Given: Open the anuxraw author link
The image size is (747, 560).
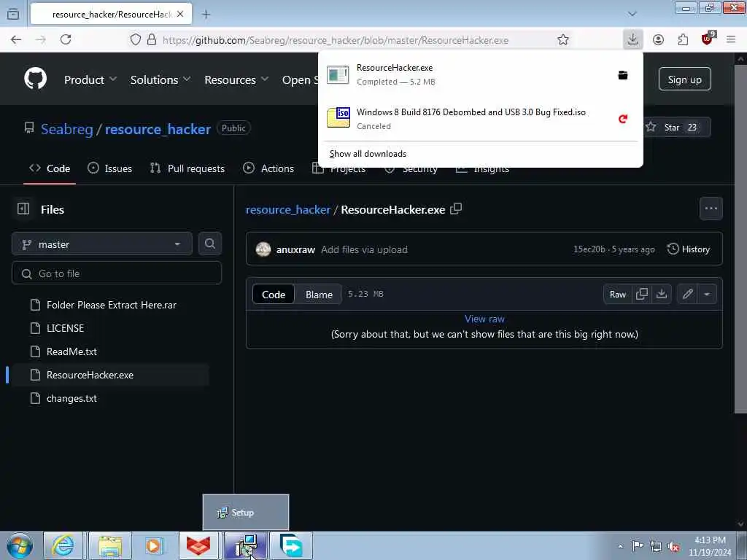Looking at the screenshot, I should point(295,249).
